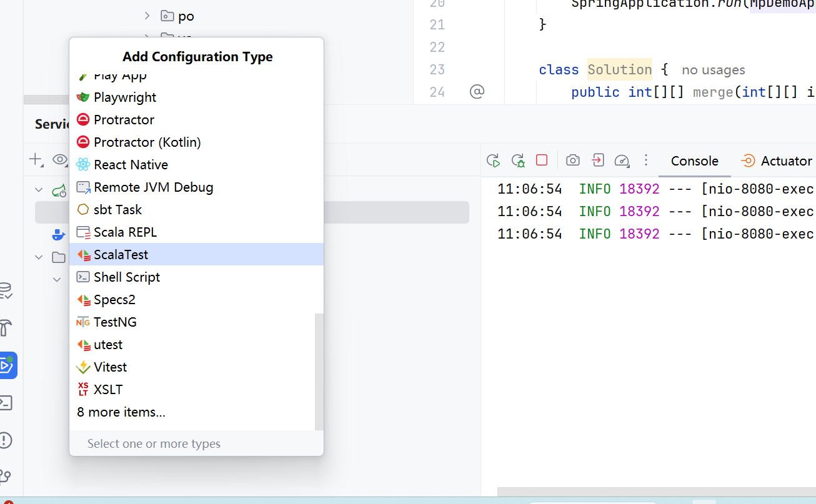Open the Git tool window icon
The image size is (816, 504).
pyautogui.click(x=6, y=477)
